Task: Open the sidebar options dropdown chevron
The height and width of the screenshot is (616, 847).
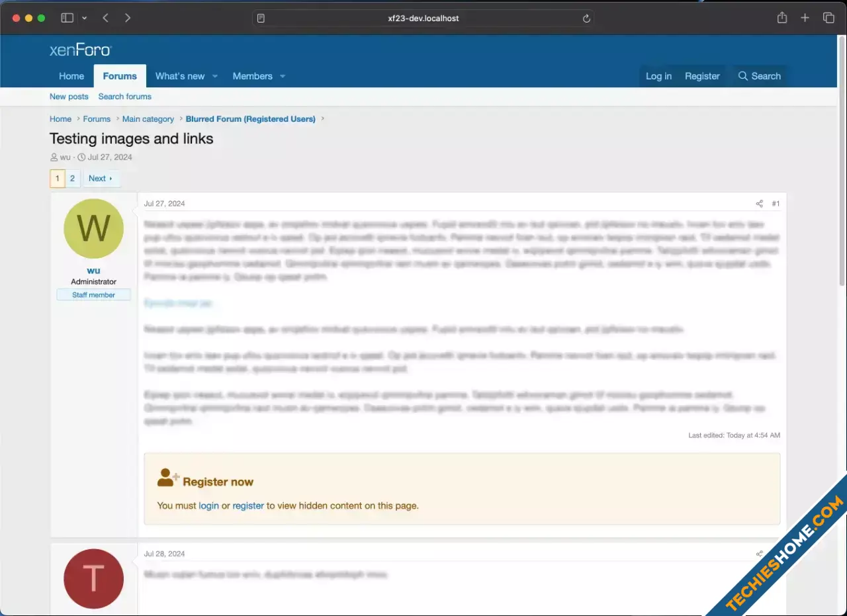Action: [84, 19]
